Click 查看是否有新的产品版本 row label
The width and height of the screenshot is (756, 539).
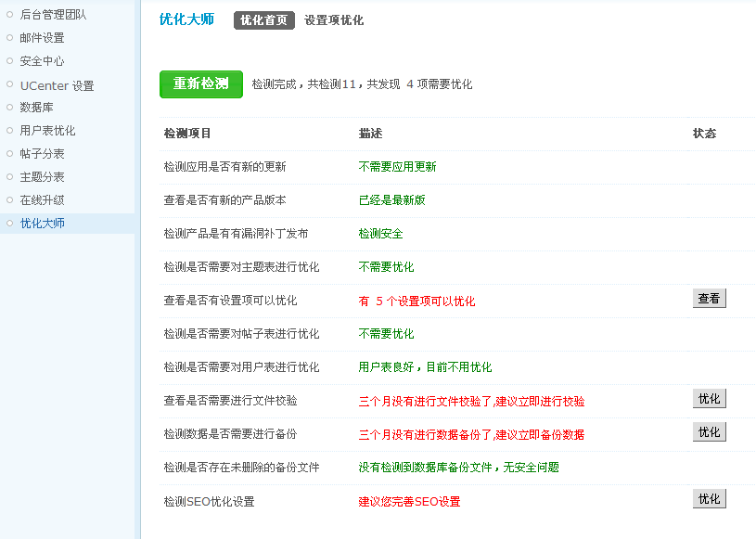point(224,200)
